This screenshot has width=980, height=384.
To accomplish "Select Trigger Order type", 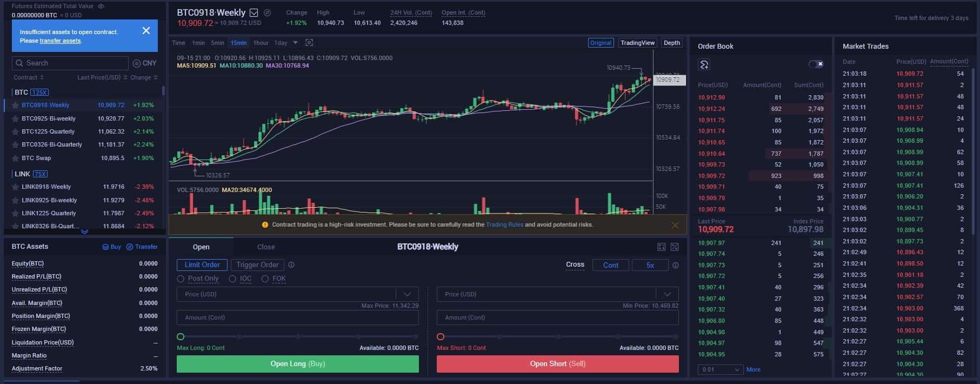I will [257, 265].
